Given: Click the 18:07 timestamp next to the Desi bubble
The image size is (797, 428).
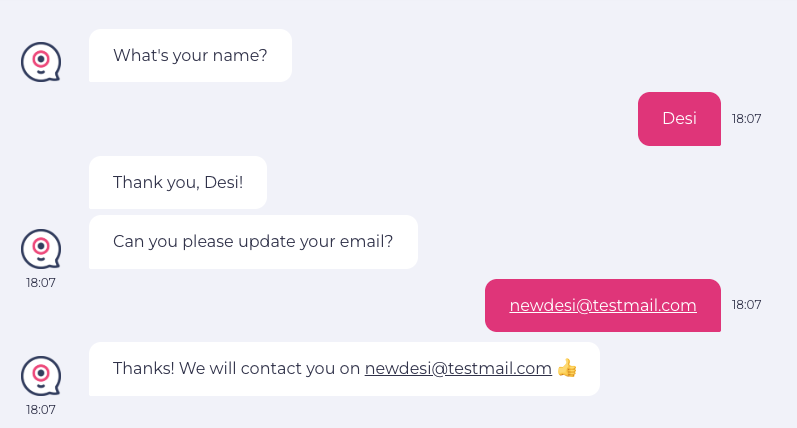Looking at the screenshot, I should pyautogui.click(x=746, y=118).
